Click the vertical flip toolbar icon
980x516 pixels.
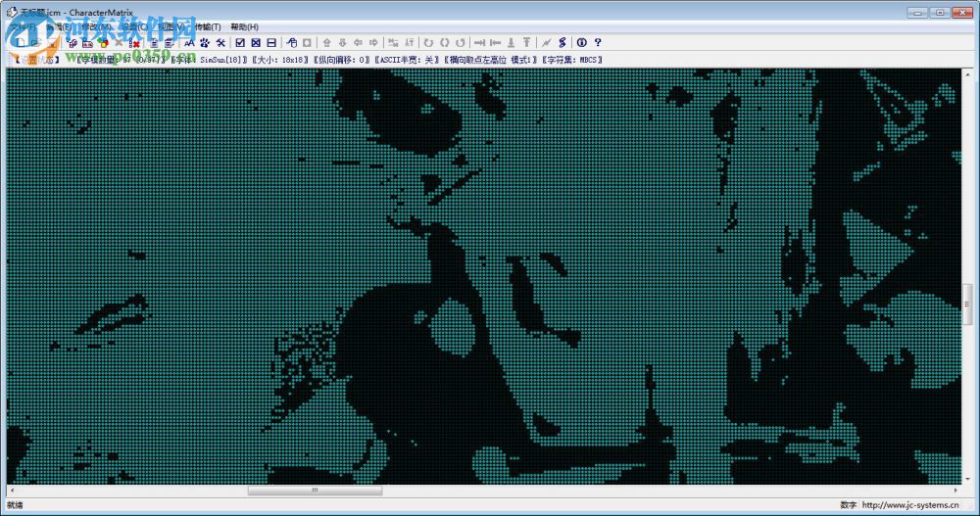coord(410,42)
